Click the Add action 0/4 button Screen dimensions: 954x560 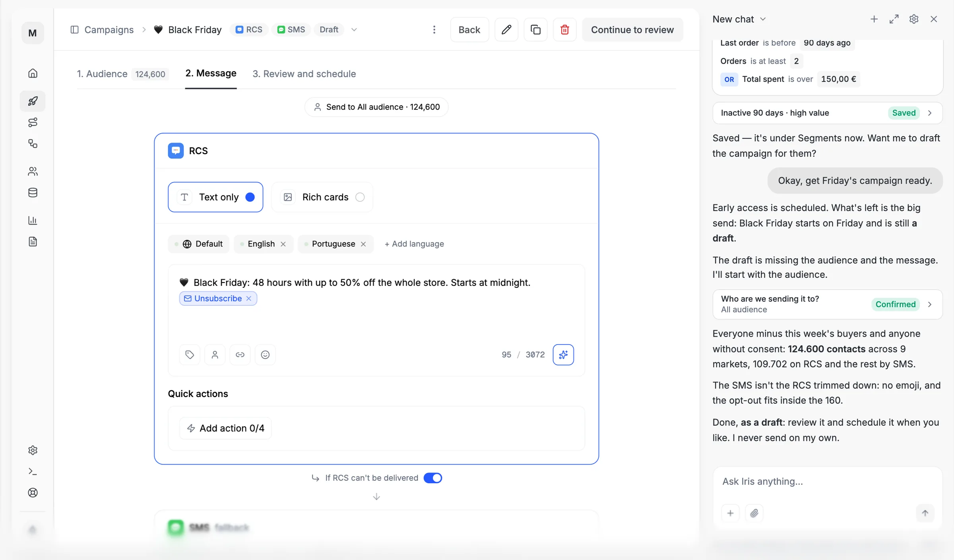225,428
